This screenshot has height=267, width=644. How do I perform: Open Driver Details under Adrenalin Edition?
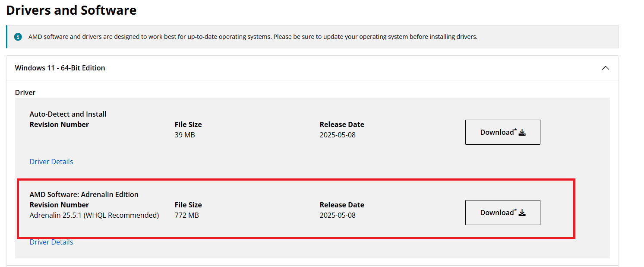point(51,242)
